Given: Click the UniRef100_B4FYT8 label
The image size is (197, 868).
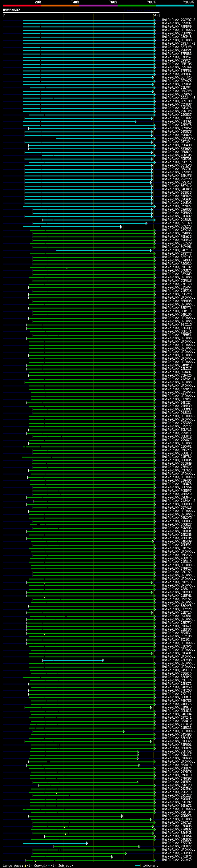Looking at the screenshot, I should click(x=177, y=250).
